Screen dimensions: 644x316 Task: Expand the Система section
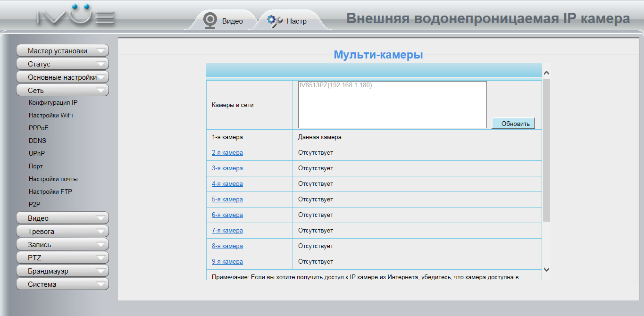(x=62, y=284)
